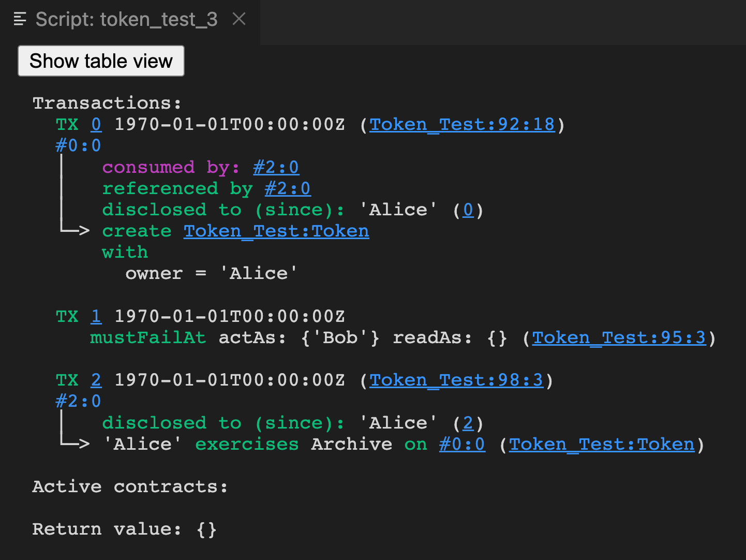Image resolution: width=746 pixels, height=560 pixels.
Task: Close the token_test_3 script tab
Action: [238, 19]
